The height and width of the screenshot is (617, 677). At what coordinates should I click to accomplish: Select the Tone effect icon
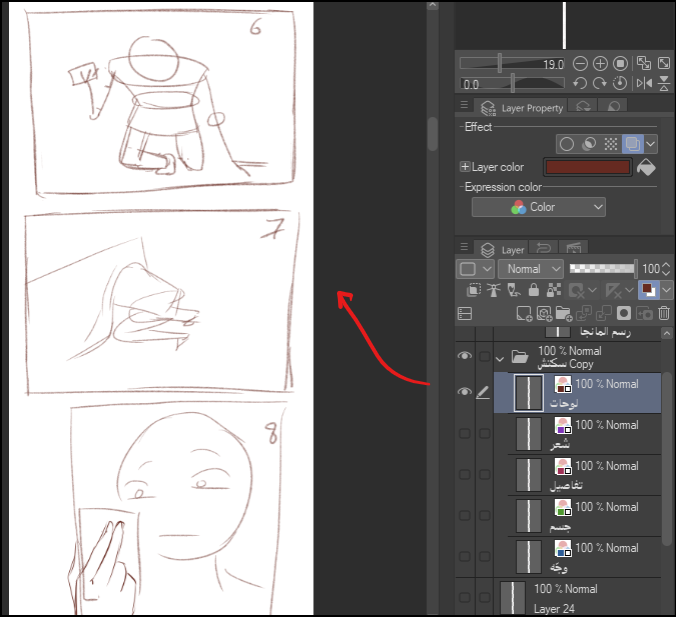(611, 144)
